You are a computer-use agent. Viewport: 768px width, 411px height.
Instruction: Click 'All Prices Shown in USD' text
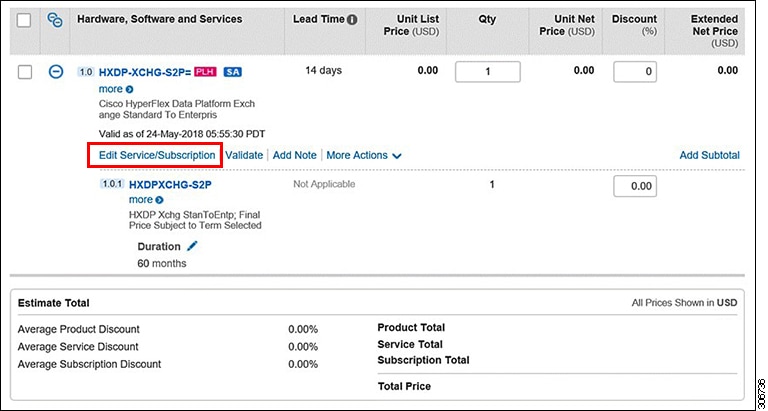pos(684,303)
